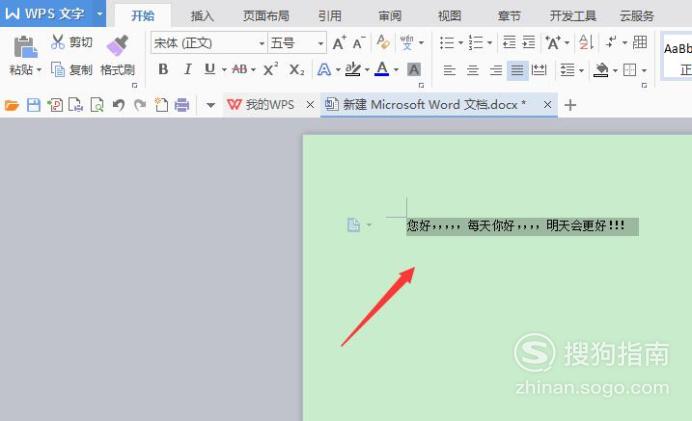Screen dimensions: 692x421
Task: Switch to the 开始 ribbon tab
Action: coord(143,16)
